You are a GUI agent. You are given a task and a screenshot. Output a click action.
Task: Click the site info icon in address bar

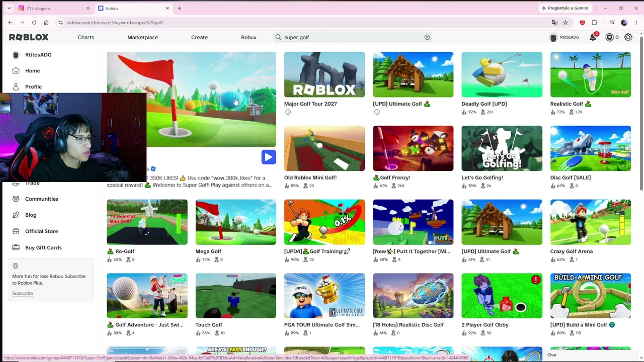tap(60, 23)
